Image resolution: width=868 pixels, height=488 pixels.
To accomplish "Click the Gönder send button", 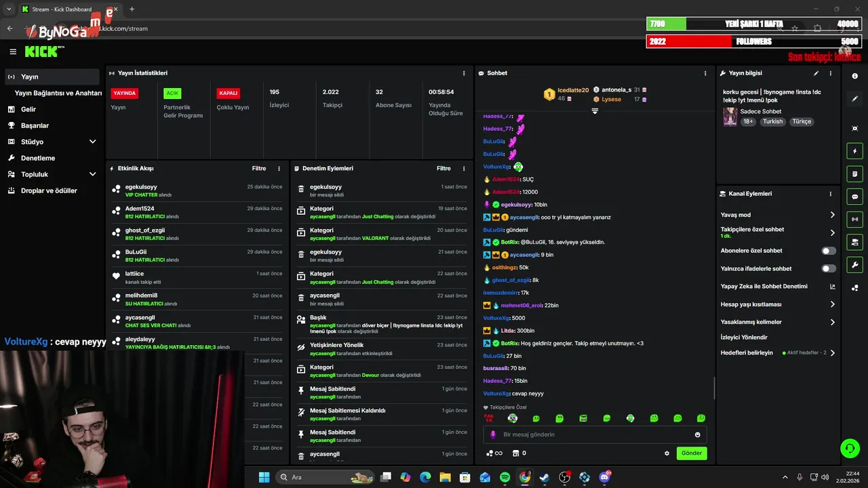I will [692, 453].
